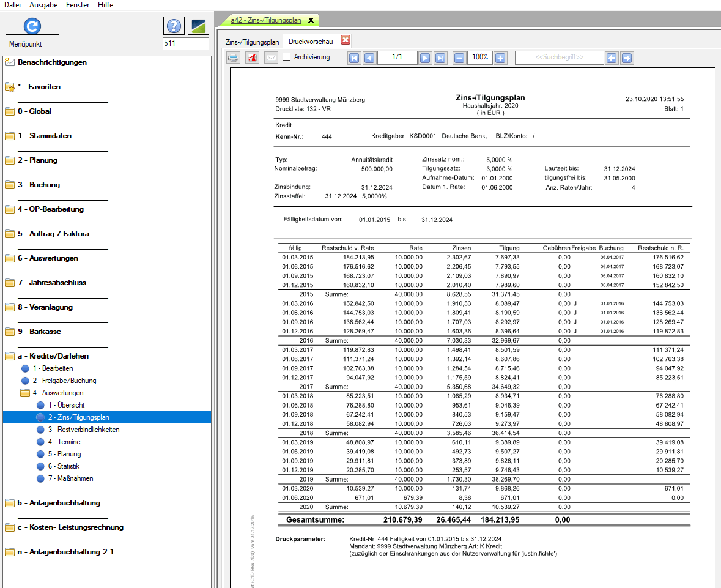Viewport: 721px width, 588px height.
Task: Click the email envelope icon
Action: tap(271, 58)
